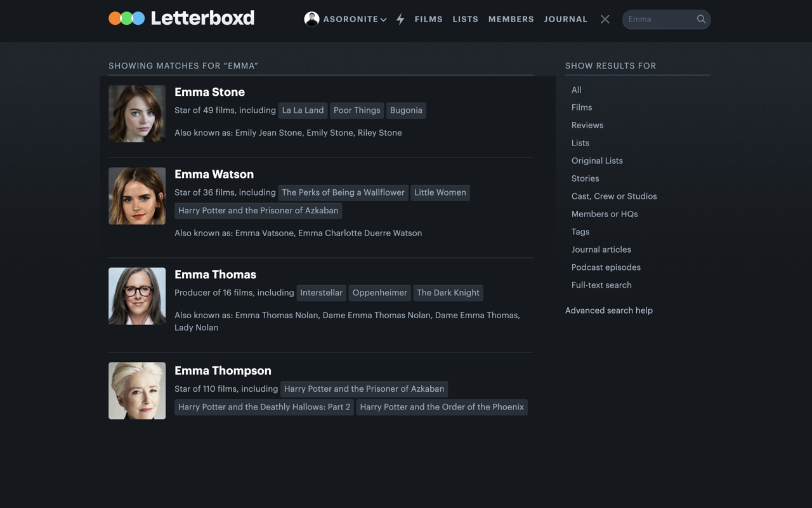Open Emma Thomas's portrait thumbnail
812x508 pixels.
point(137,297)
